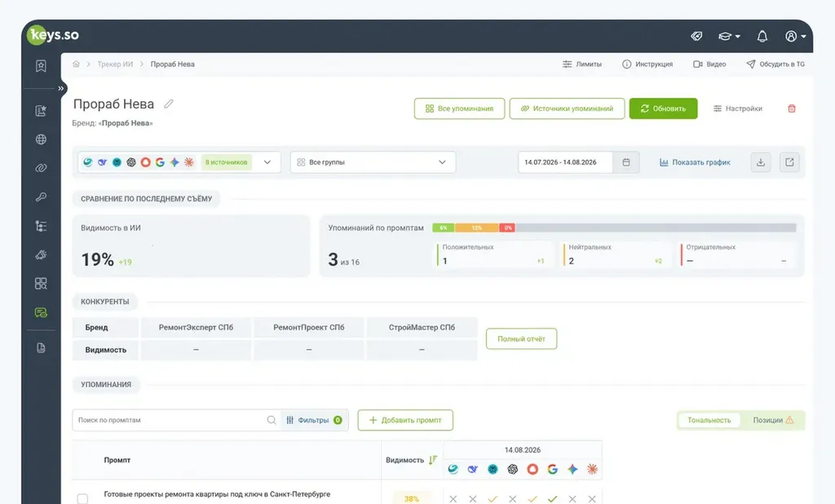
Task: Click Положительных mentions card
Action: tap(493, 254)
